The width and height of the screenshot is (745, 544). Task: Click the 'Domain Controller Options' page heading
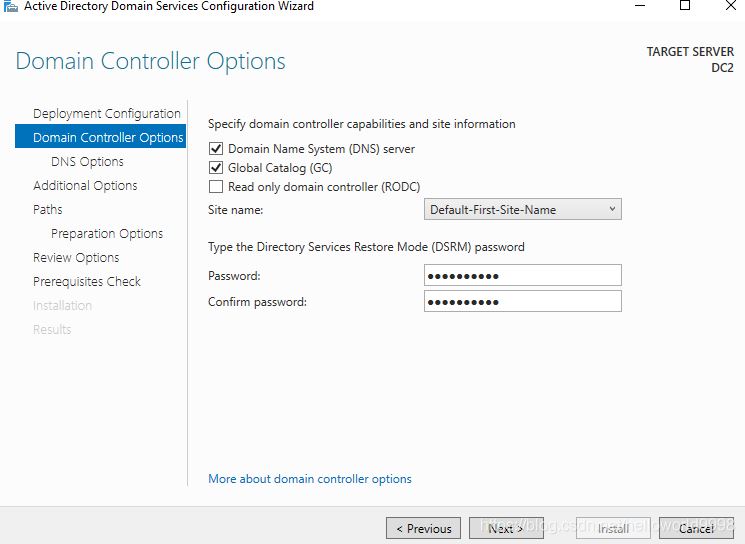pyautogui.click(x=151, y=61)
